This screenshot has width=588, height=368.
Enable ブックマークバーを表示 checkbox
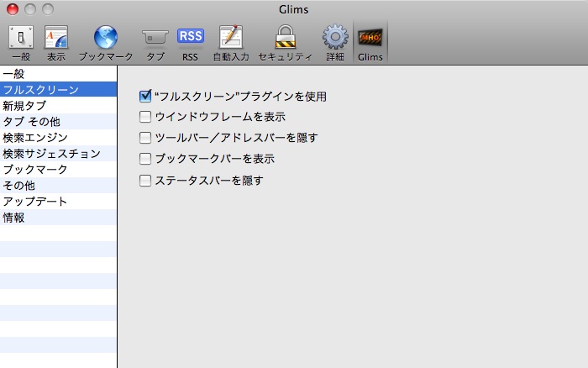coord(145,159)
